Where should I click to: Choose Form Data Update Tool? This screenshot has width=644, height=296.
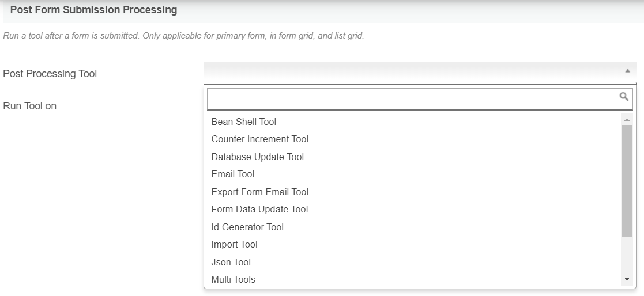coord(260,209)
